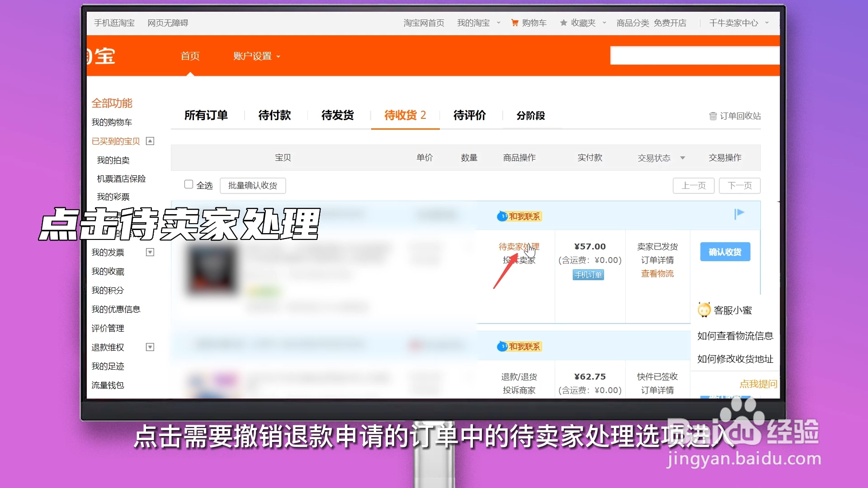This screenshot has height=488, width=868.
Task: Focus the search input in orange header
Action: click(695, 55)
